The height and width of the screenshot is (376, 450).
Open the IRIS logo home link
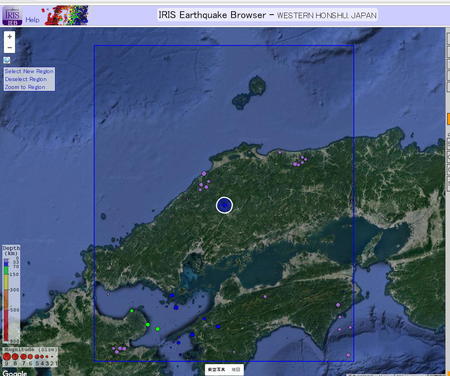pos(12,16)
